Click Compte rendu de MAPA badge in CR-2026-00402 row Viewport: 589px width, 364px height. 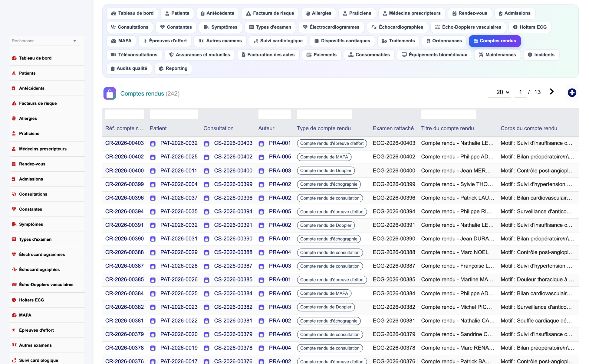pos(324,157)
